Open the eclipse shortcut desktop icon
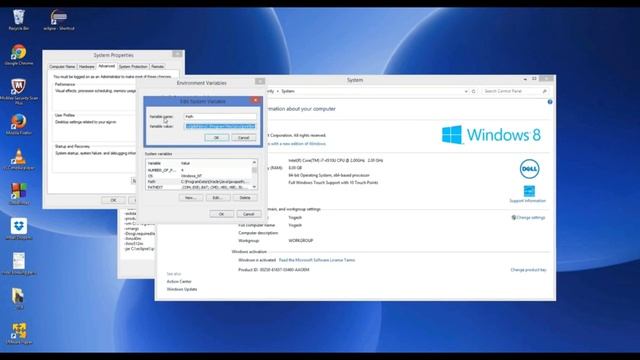The height and width of the screenshot is (360, 640). [59, 20]
